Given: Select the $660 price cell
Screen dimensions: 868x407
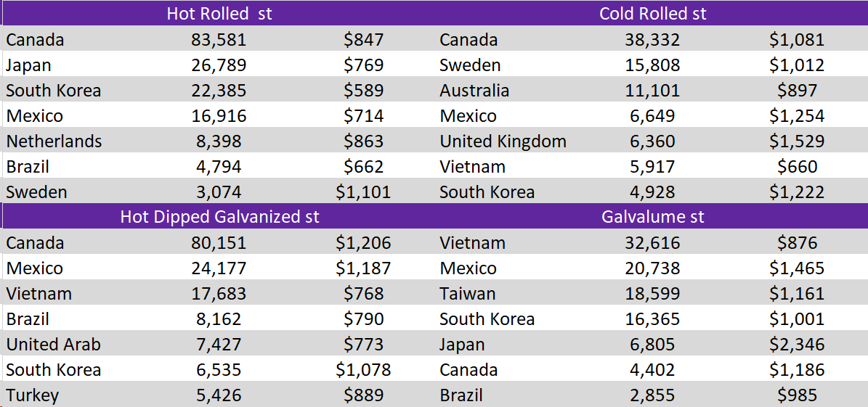Looking at the screenshot, I should click(796, 167).
